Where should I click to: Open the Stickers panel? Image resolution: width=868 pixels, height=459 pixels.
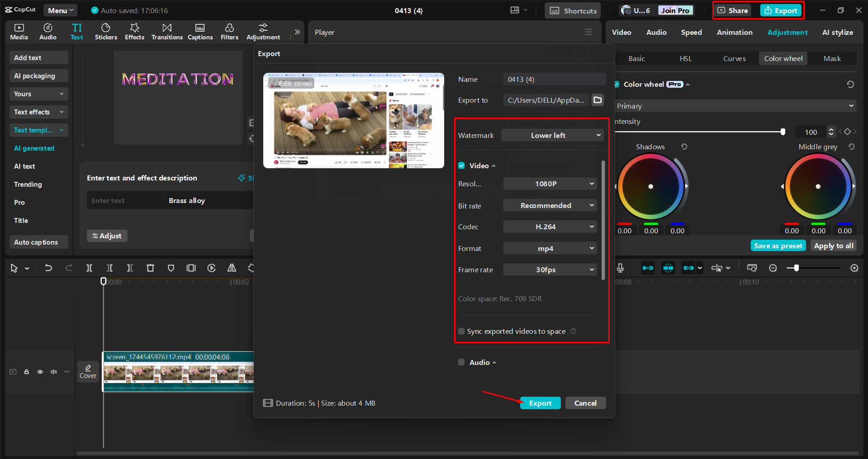106,31
